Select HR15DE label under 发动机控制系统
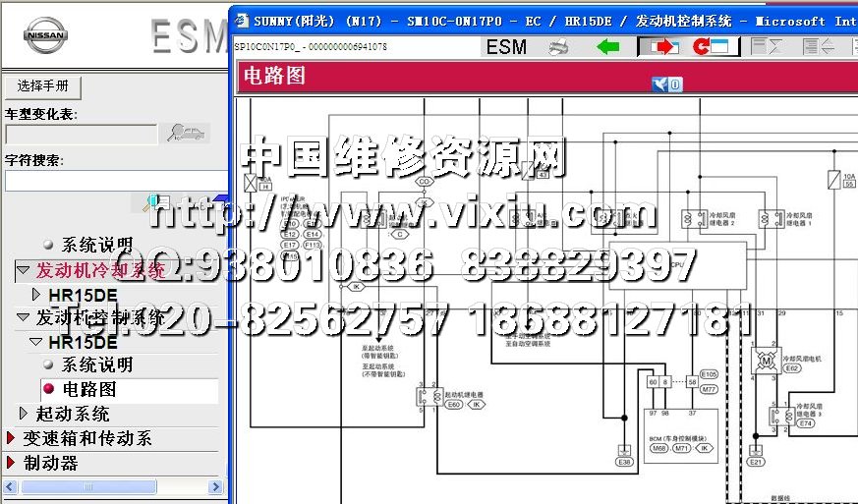 point(83,343)
